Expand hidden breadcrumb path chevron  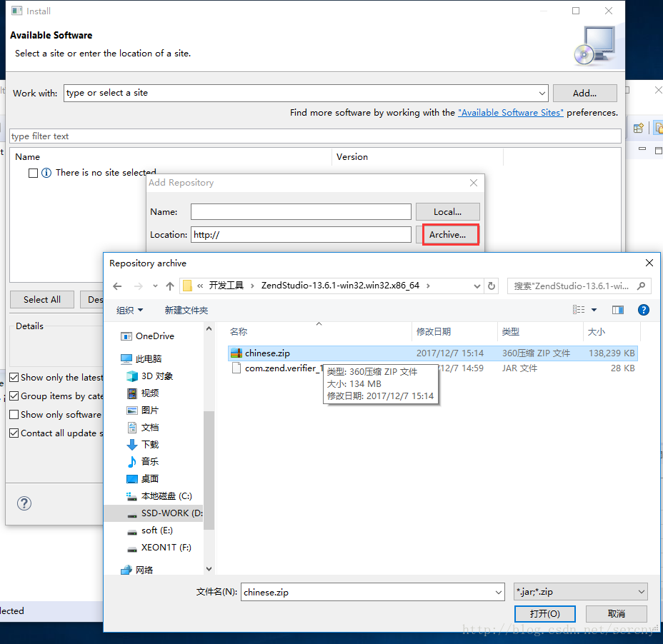click(200, 286)
